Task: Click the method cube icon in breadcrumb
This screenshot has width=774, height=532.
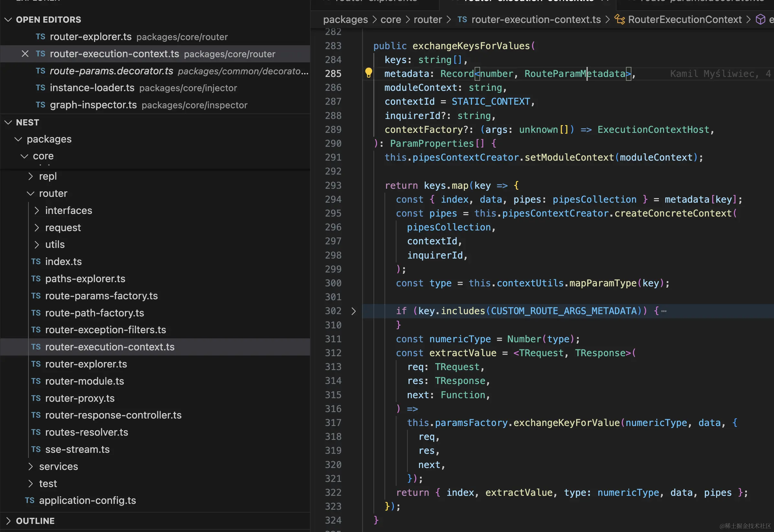Action: [x=760, y=19]
